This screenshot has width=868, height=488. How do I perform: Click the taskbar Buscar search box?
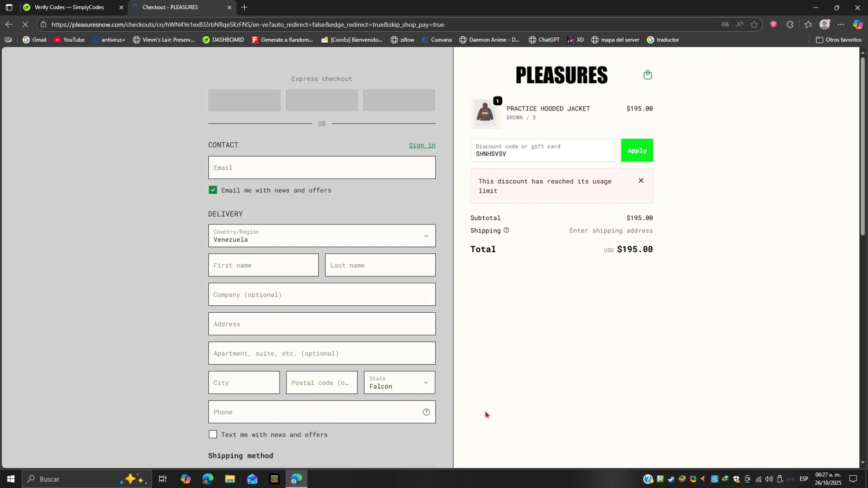click(x=87, y=479)
